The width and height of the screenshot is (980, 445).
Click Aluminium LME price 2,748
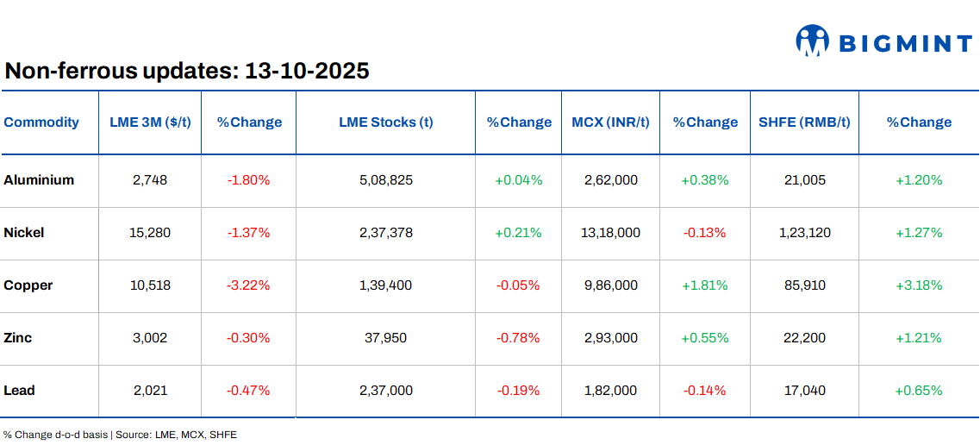click(150, 180)
